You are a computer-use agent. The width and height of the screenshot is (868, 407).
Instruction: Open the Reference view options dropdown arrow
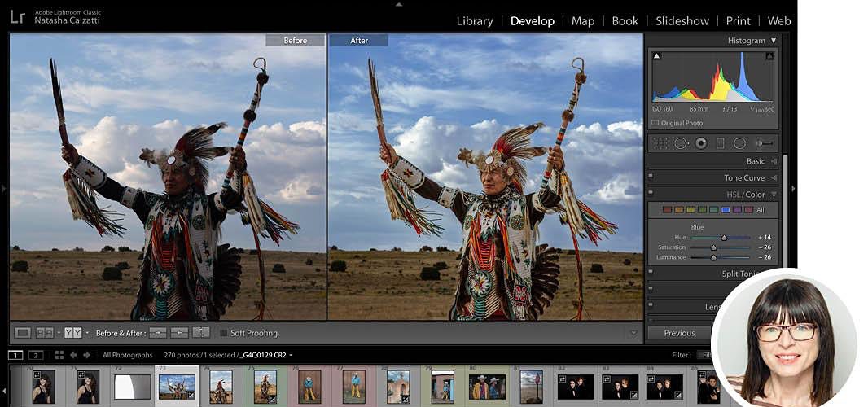click(x=58, y=334)
